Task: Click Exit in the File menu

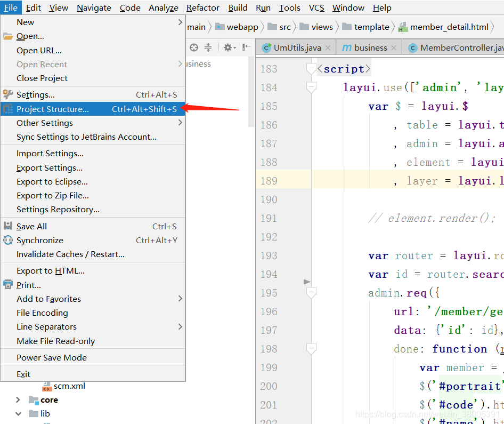Action: pyautogui.click(x=93, y=374)
